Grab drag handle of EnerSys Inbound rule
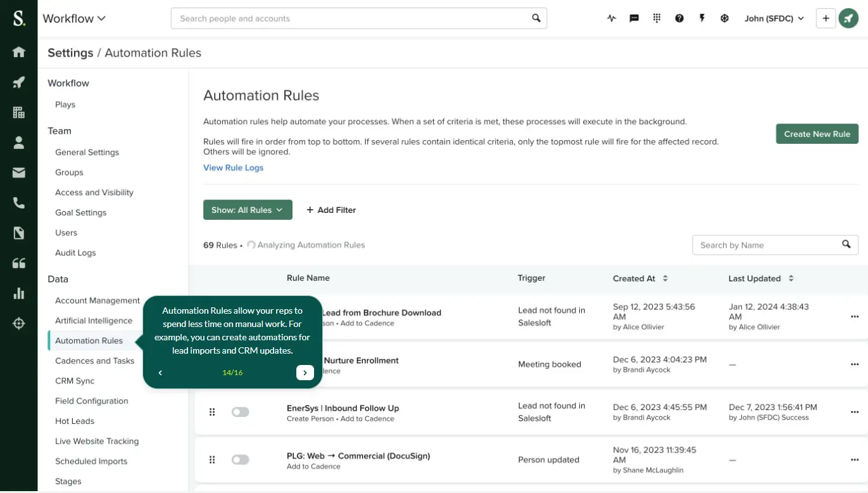868x493 pixels. (212, 412)
